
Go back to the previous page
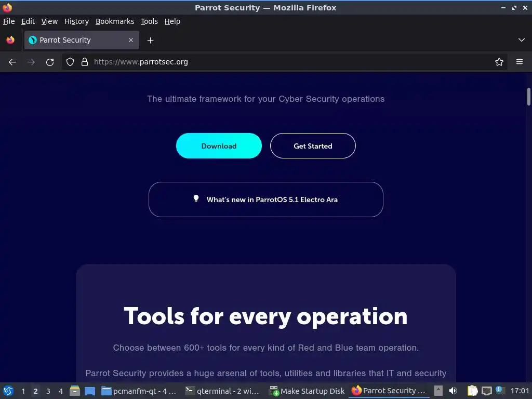[x=12, y=62]
